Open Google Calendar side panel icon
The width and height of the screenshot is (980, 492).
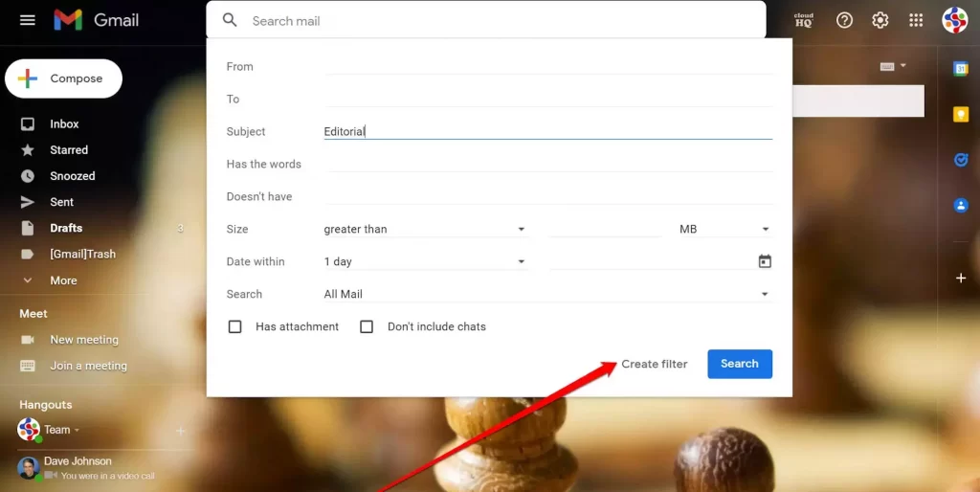coord(961,69)
